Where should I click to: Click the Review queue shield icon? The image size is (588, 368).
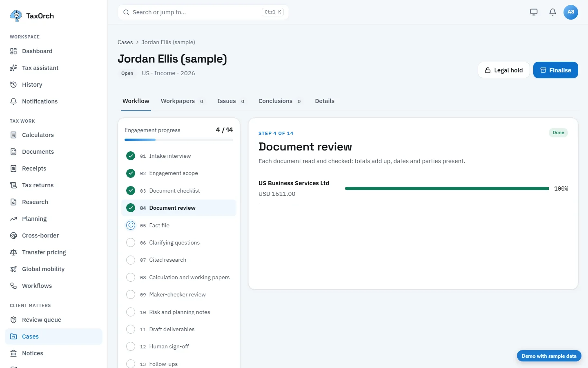click(x=13, y=320)
